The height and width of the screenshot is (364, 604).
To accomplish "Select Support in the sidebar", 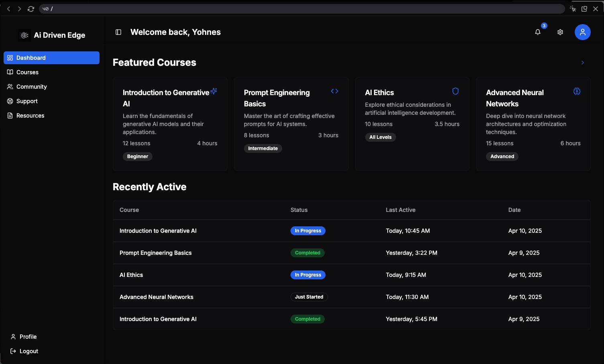I will click(x=27, y=101).
